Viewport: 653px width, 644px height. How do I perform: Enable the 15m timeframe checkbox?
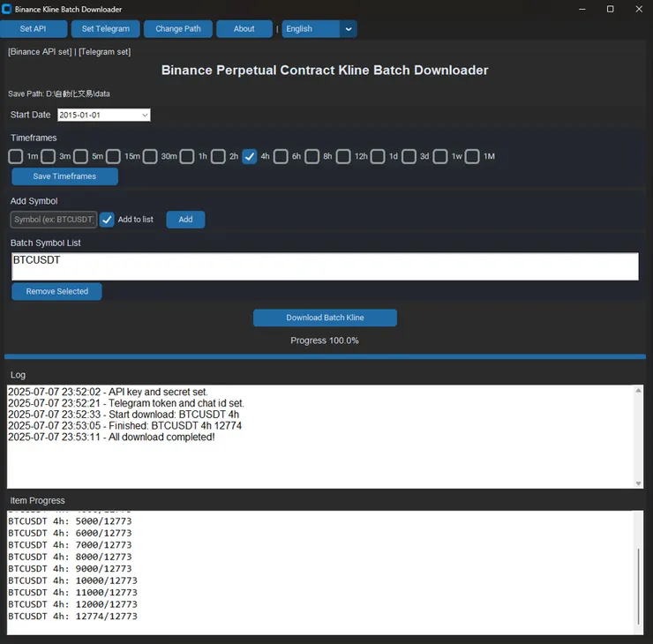pos(113,156)
